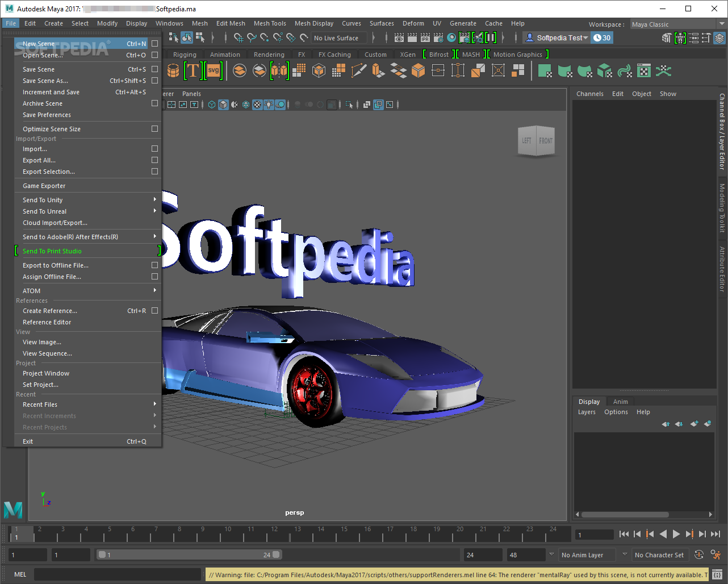Toggle wireframe display in viewport toolbar
Viewport: 728px width, 584px height.
pos(212,105)
